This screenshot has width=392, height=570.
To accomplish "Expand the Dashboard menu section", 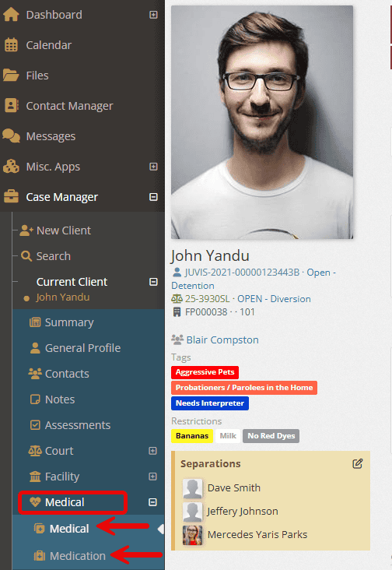I will (153, 15).
